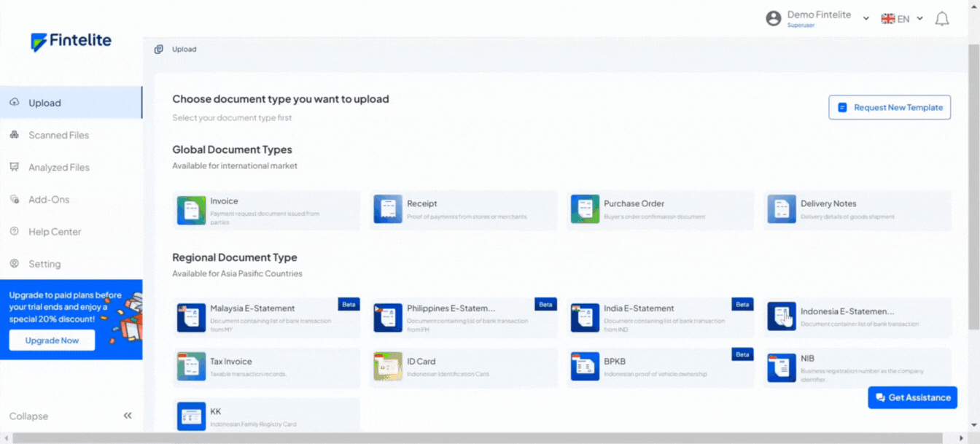Navigate to the Add-Ons menu item
Viewport: 980px width, 444px height.
(x=49, y=199)
